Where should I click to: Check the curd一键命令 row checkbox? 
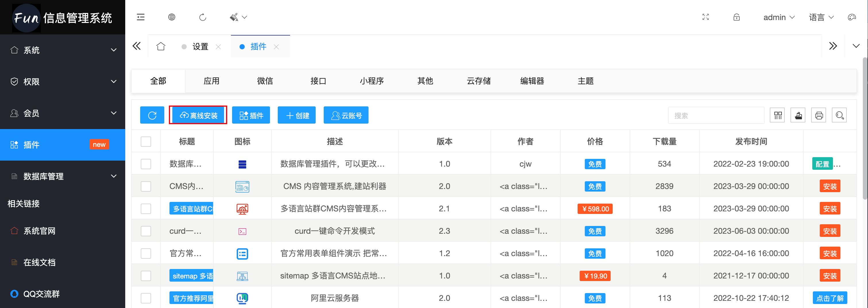click(146, 231)
